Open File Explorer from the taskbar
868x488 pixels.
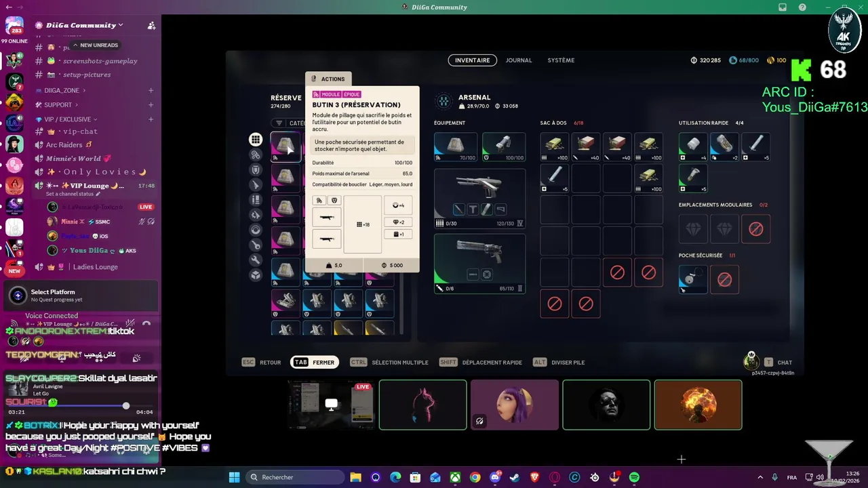tap(355, 477)
